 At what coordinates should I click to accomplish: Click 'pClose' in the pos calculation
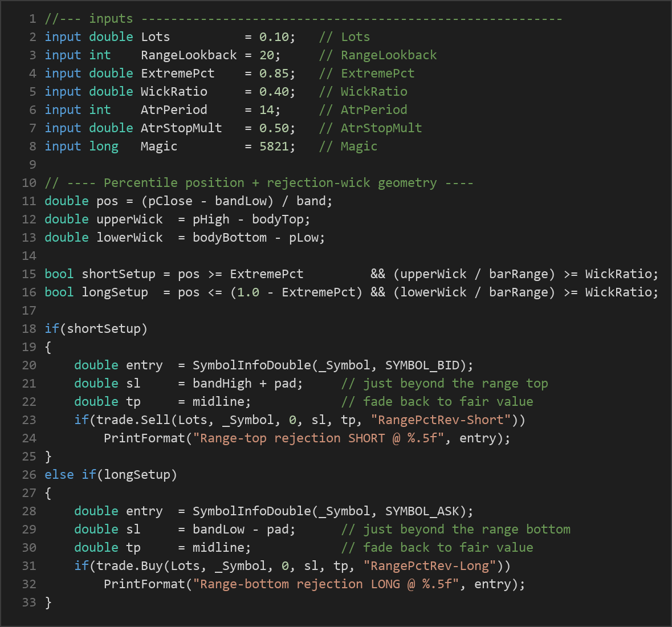(x=170, y=201)
